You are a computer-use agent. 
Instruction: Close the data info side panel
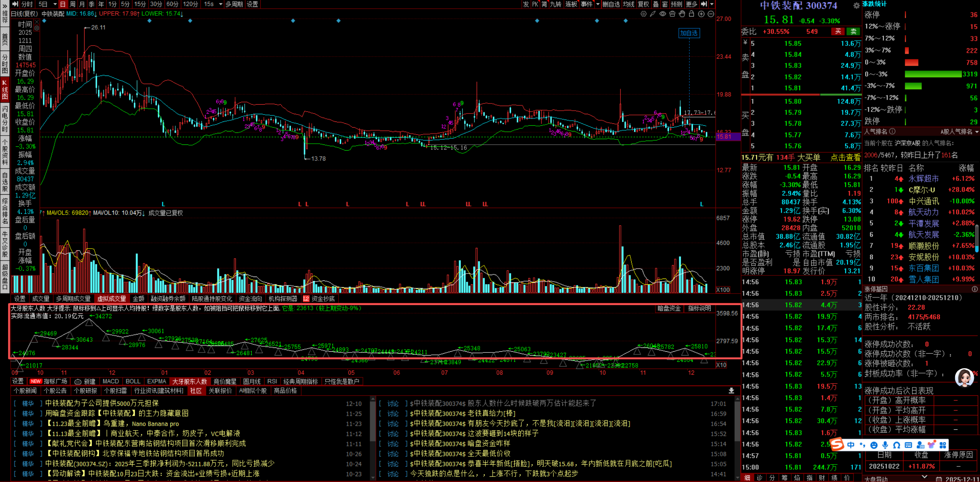coord(37,22)
